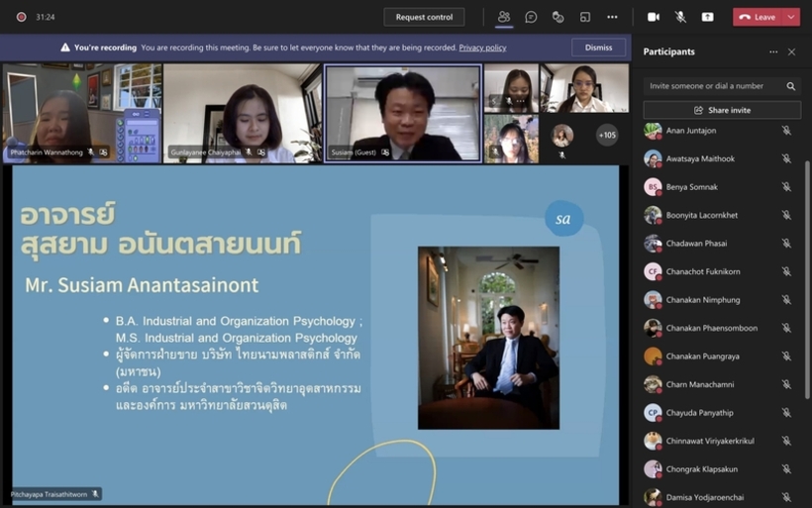Click the speaker photo on the shared slide

pos(488,338)
